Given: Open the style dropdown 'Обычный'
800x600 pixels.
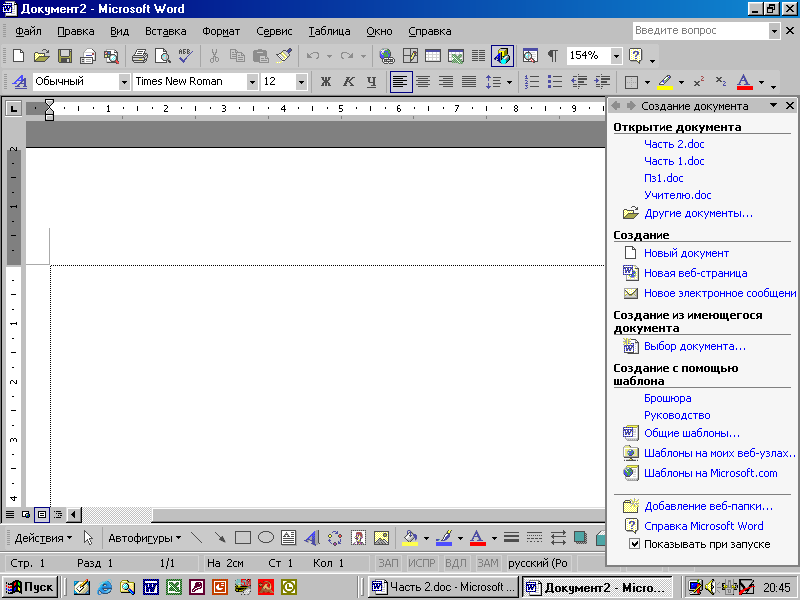Looking at the screenshot, I should [x=124, y=82].
